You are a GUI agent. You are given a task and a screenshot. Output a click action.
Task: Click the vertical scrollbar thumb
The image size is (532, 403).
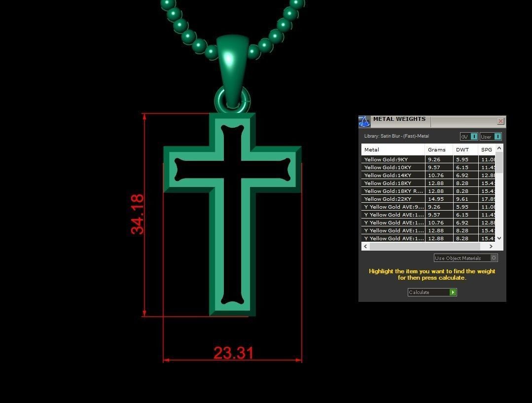tap(499, 163)
